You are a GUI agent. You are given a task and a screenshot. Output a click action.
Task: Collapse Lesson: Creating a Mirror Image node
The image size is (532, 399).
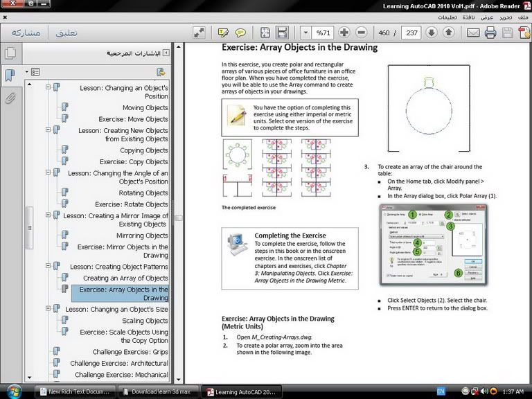tap(48, 215)
